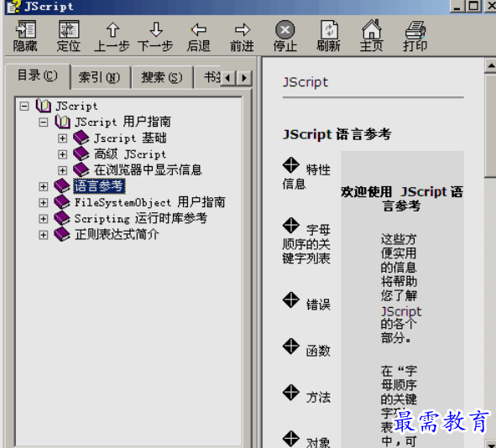The width and height of the screenshot is (496, 448).
Task: Select the Scripting 运行时库参考 tree item
Action: click(x=141, y=218)
